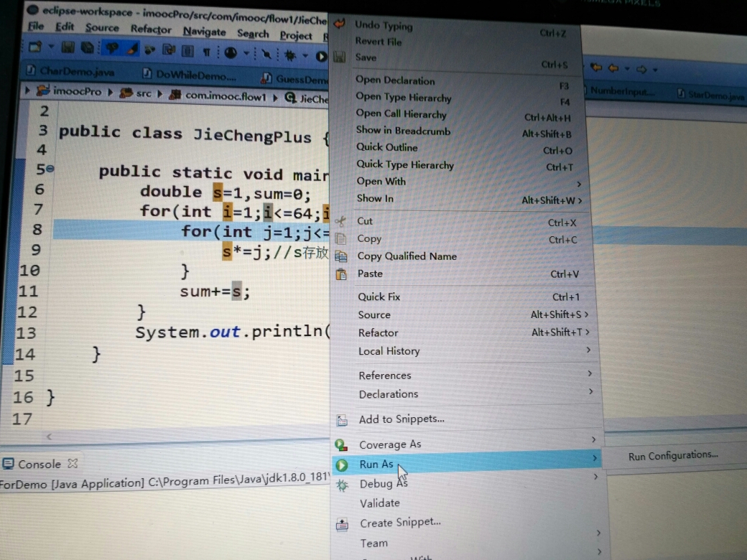Click the Last Edit Location arrow icon

pos(596,67)
